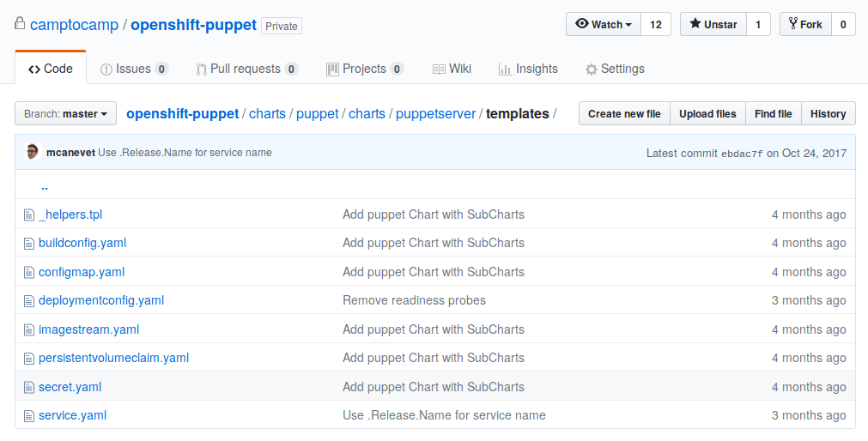The height and width of the screenshot is (441, 868).
Task: Go up to parent directory (..)
Action: click(45, 186)
